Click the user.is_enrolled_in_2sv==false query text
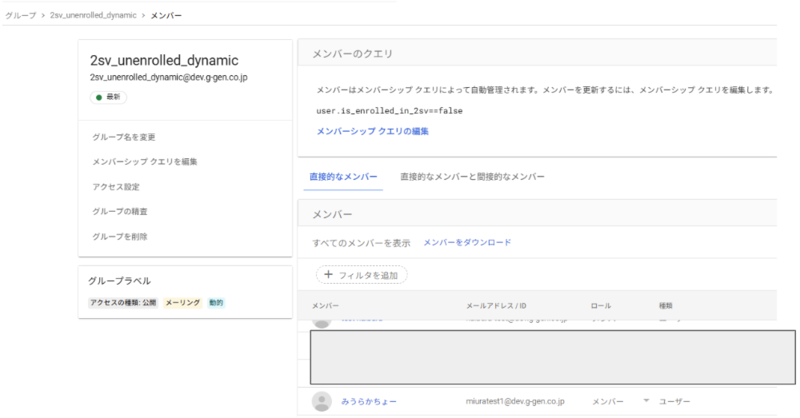 [x=389, y=111]
